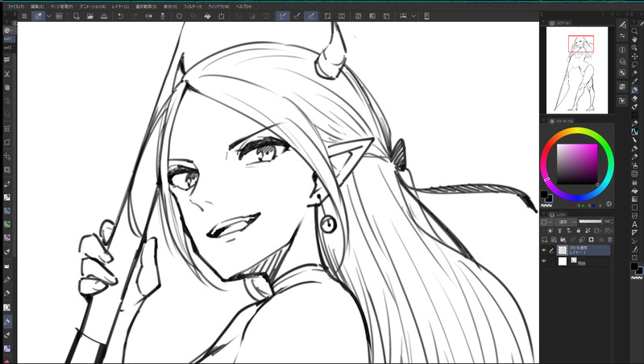This screenshot has width=644, height=364.
Task: Expand the dropdown arrow beside the workspace icon
Action: [413, 16]
